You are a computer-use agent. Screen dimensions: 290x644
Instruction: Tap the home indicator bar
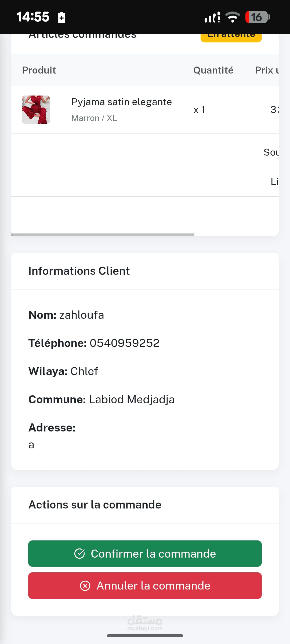[145, 636]
